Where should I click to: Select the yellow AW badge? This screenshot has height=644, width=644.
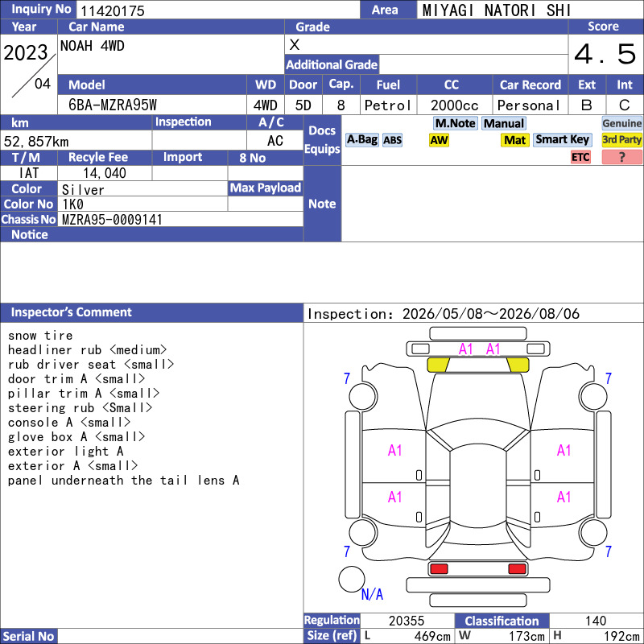click(439, 140)
